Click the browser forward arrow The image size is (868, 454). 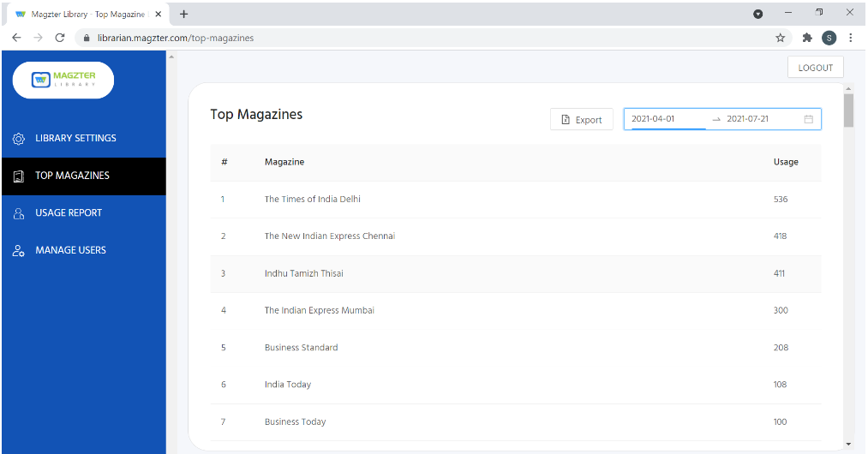(39, 38)
